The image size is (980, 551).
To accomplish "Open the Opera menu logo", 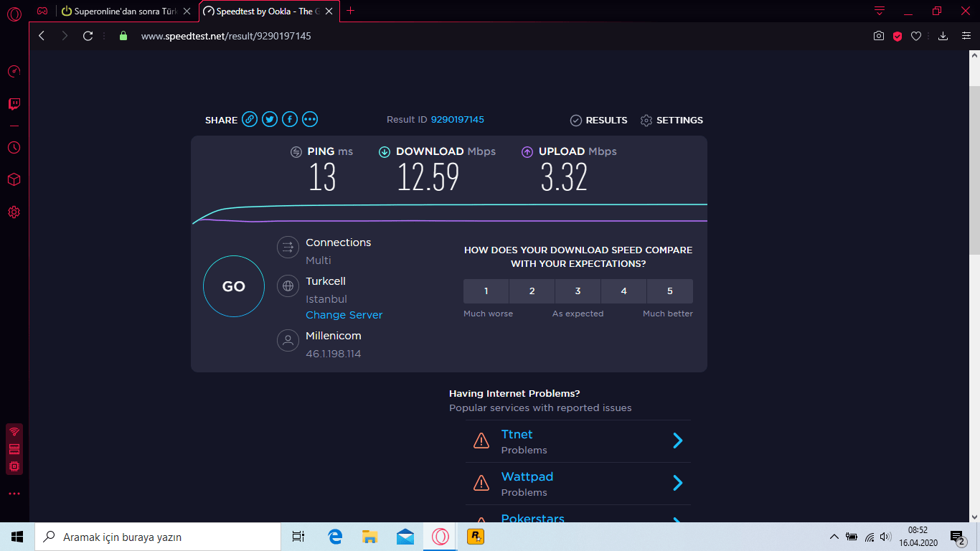I will 14,14.
